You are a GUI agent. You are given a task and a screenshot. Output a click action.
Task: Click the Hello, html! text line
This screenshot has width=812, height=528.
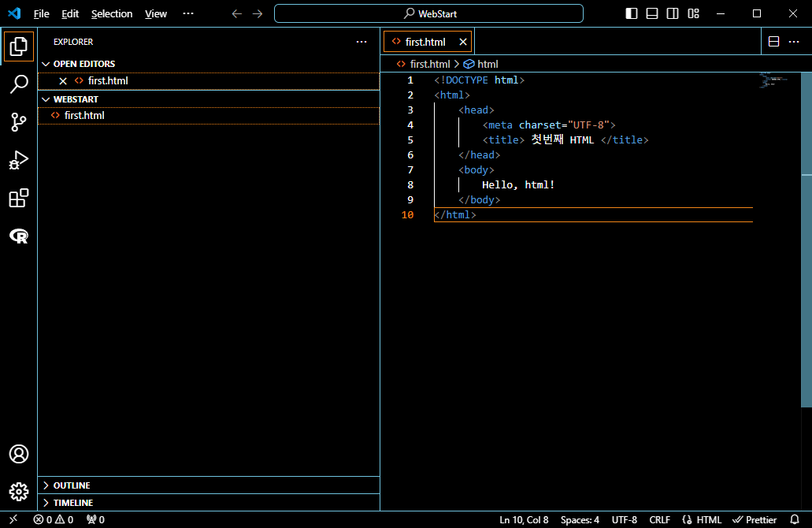coord(518,185)
